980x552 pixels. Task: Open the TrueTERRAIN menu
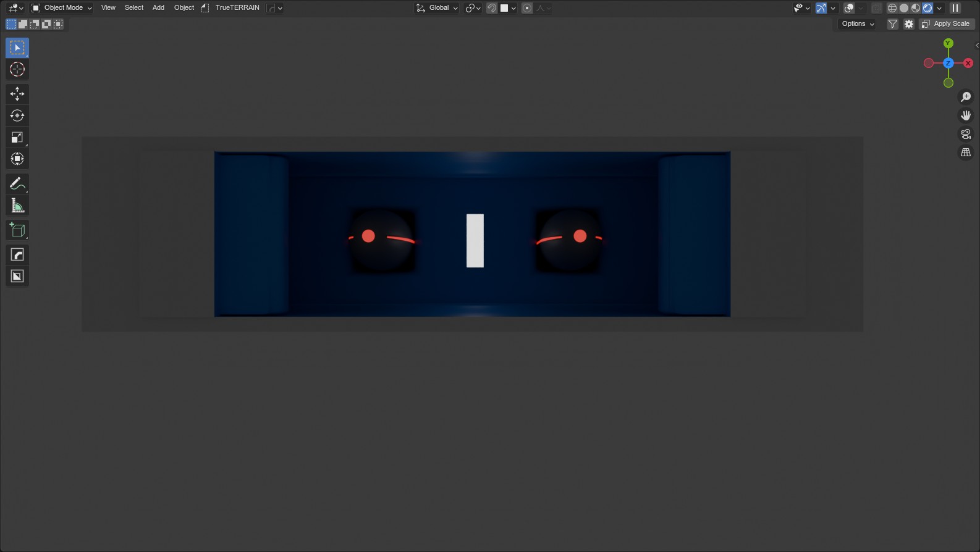point(237,8)
